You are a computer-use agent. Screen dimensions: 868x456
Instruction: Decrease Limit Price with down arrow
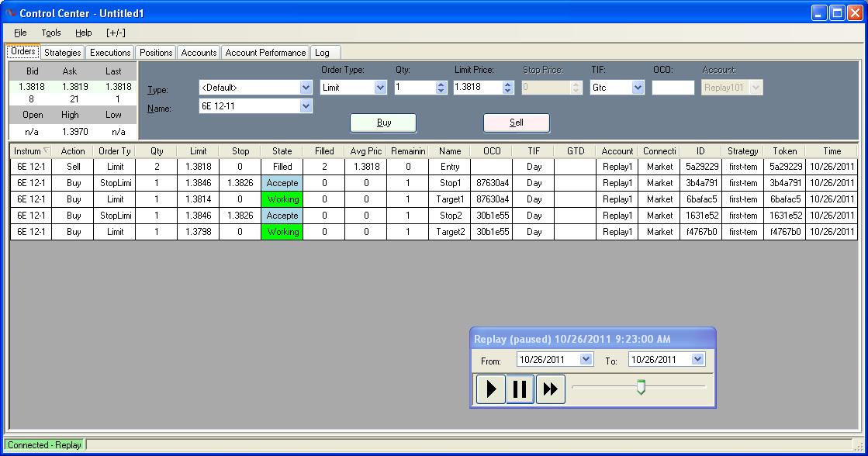pyautogui.click(x=507, y=91)
